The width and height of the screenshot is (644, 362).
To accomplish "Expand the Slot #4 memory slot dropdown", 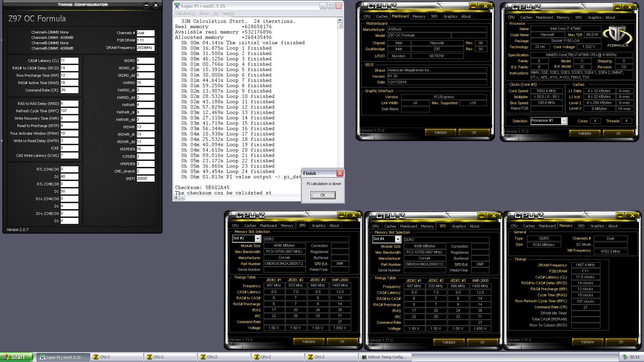I will click(x=397, y=239).
